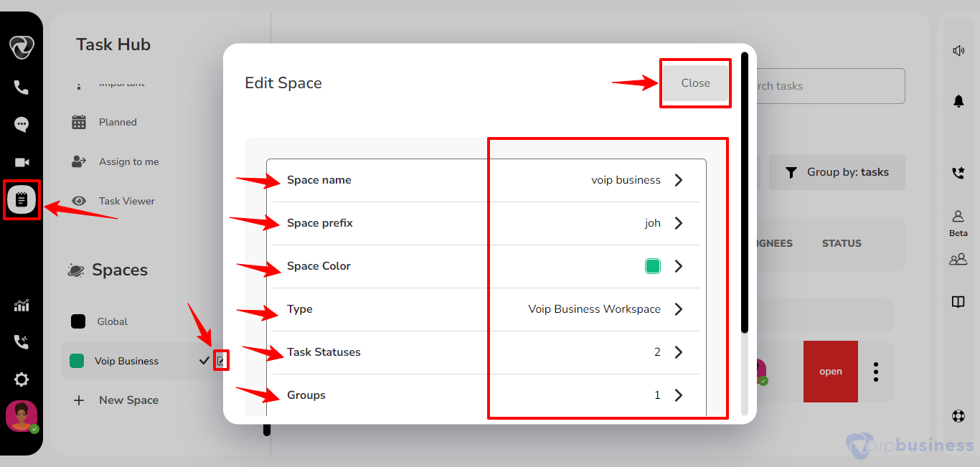Click the Spaces section heading

[120, 270]
